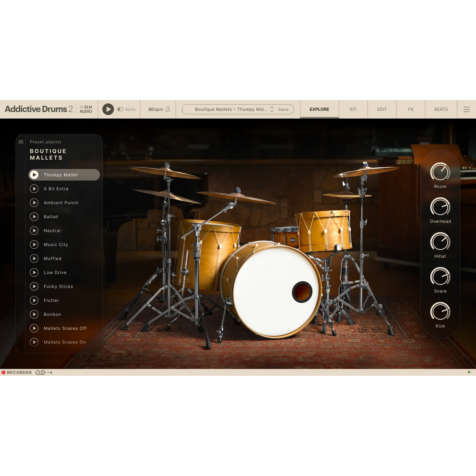Play the Muffled preset preview
476x476 pixels.
pyautogui.click(x=34, y=259)
